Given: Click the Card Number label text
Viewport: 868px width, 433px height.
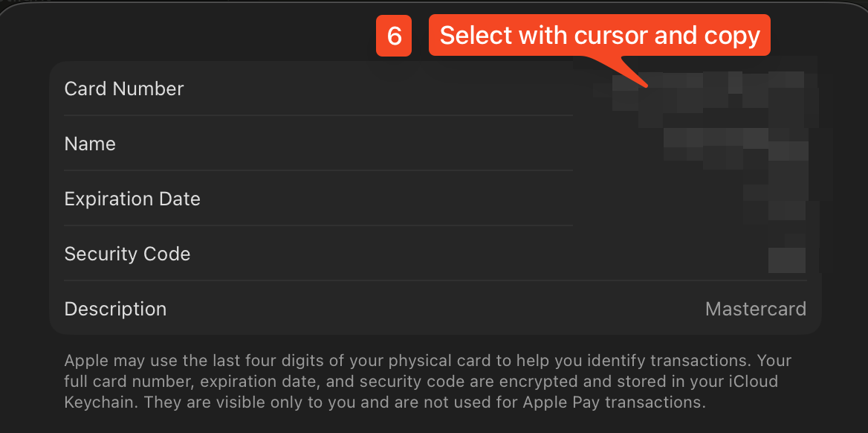Looking at the screenshot, I should pyautogui.click(x=123, y=89).
